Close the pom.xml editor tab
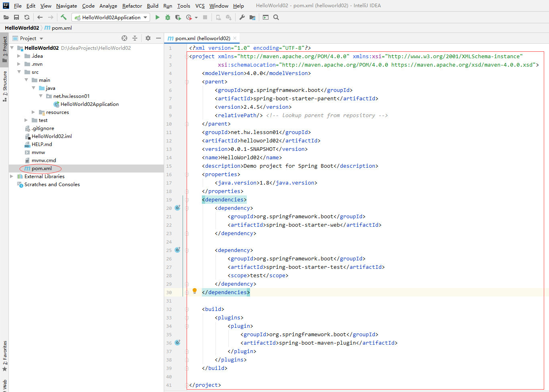 235,38
